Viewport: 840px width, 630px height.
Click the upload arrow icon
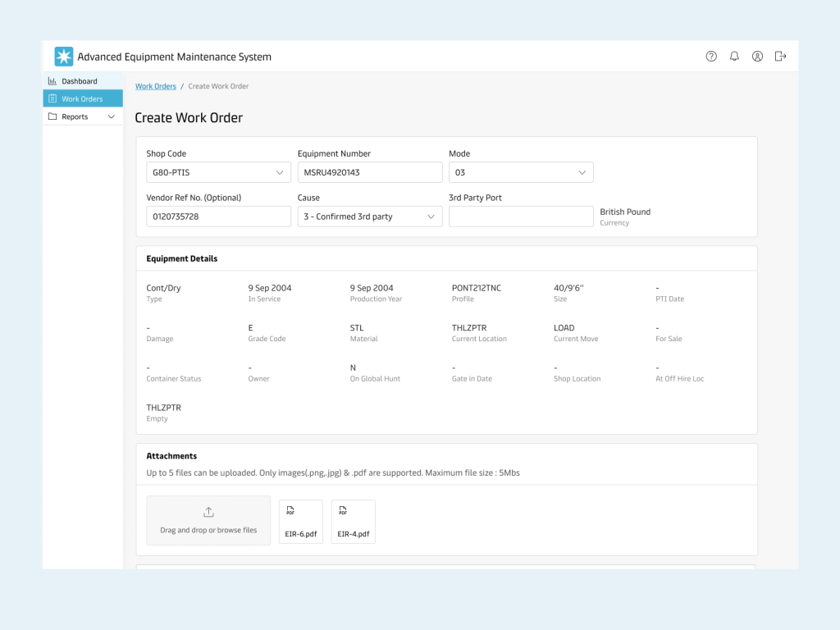pos(208,513)
